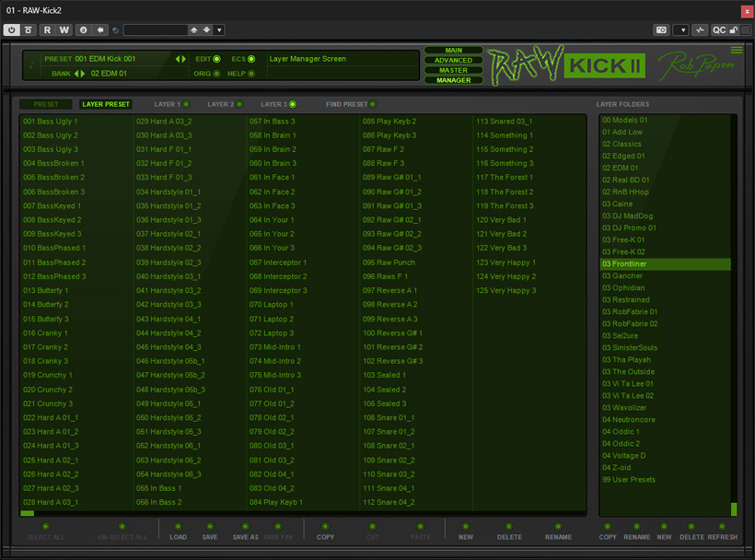The width and height of the screenshot is (755, 560).
Task: Toggle the HELP indicator
Action: click(x=251, y=74)
